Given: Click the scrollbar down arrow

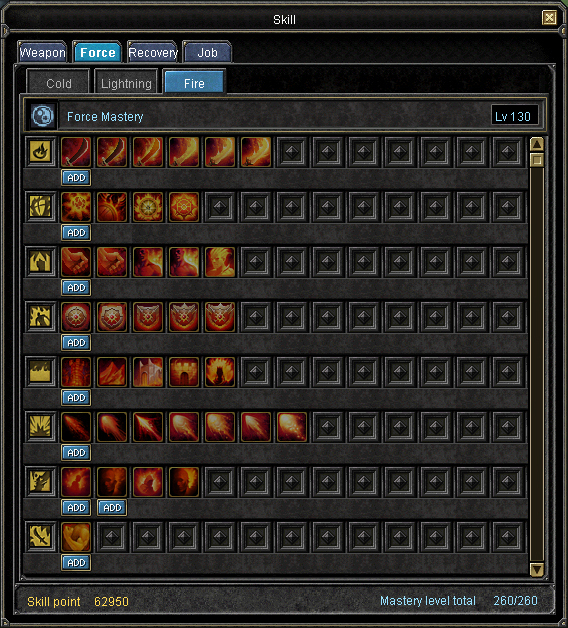Looking at the screenshot, I should [x=537, y=569].
